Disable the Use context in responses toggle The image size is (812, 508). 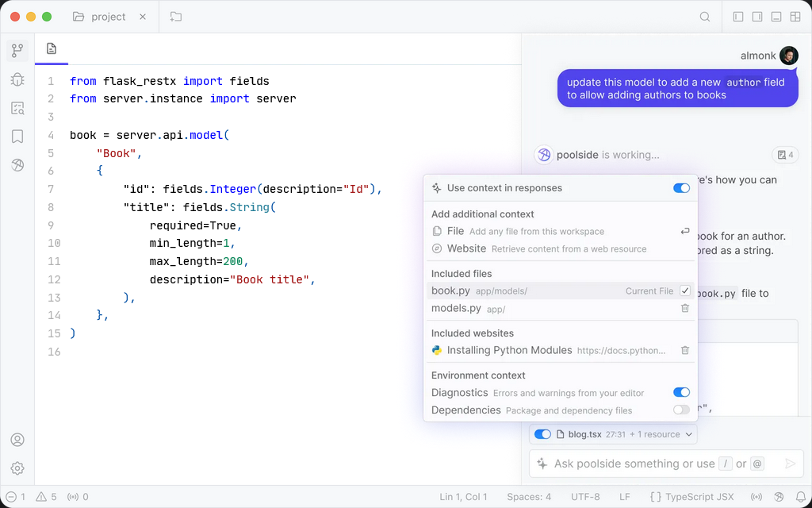point(681,188)
